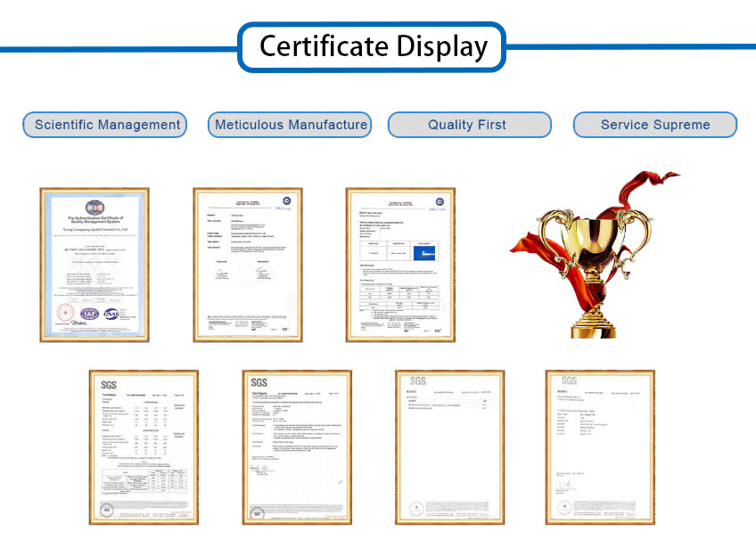Open the SGS English test report with signature
756x556 pixels.
tap(297, 447)
